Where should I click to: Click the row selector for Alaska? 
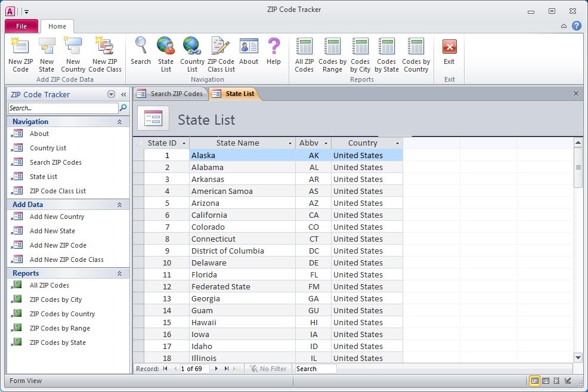pos(138,155)
